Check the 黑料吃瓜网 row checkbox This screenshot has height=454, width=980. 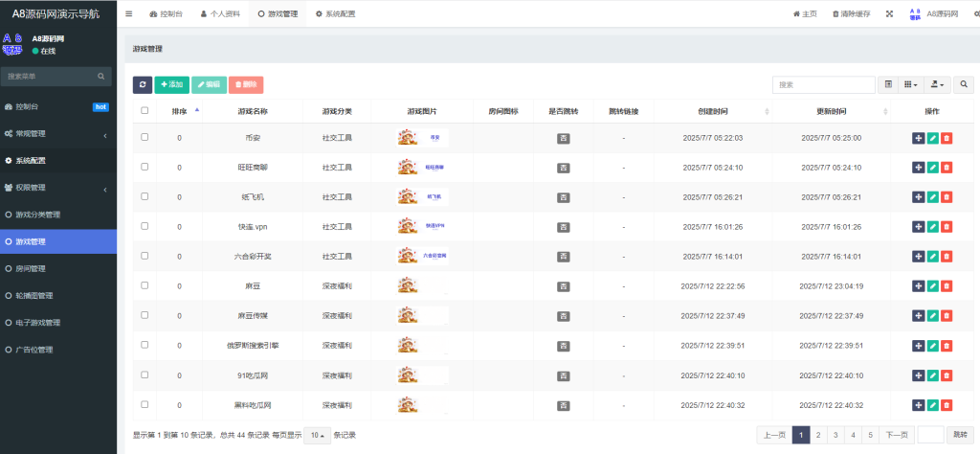pos(145,404)
